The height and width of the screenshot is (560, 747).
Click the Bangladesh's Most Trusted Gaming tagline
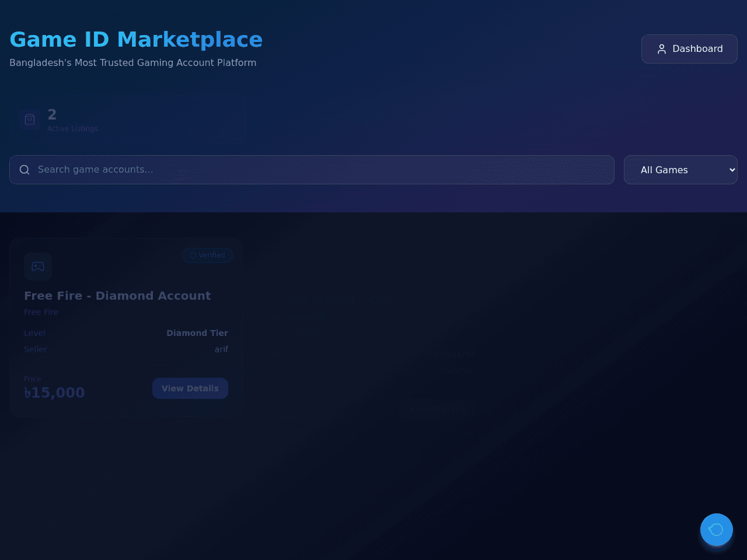133,63
